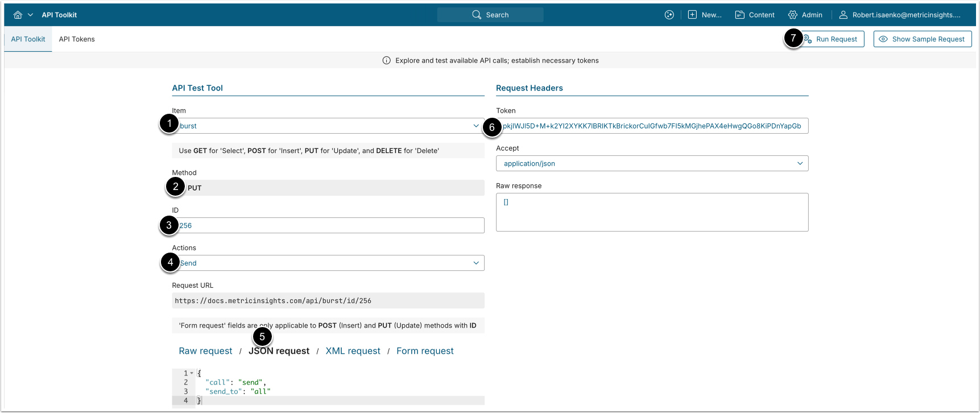Screen dimensions: 980x413
Task: Open the Actions dropdown showing Send
Action: [x=330, y=263]
